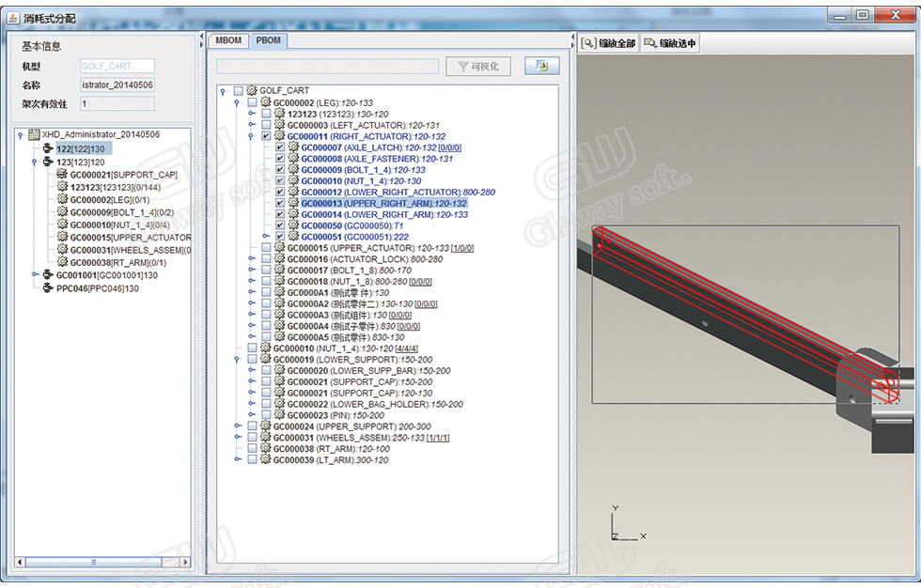Collapse the GC000011 (RIGHT_ACTUATOR) node
Screen dimensions: 921x588
[x=252, y=136]
